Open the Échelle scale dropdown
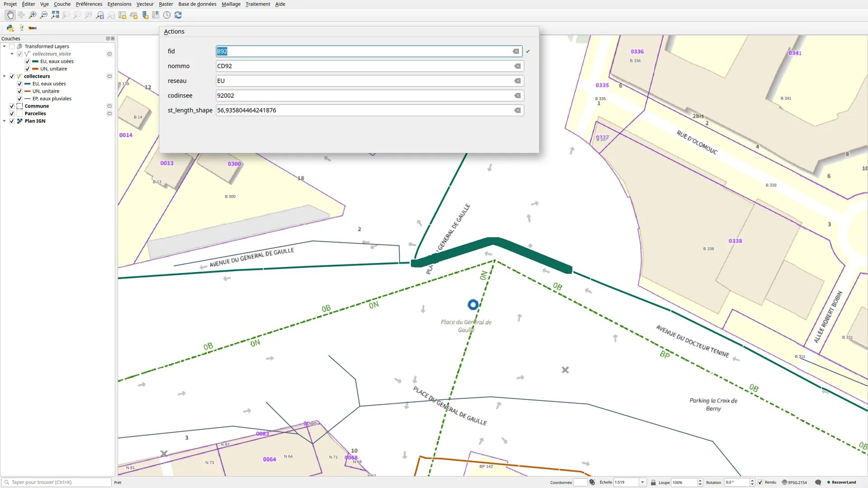This screenshot has width=868, height=488. click(x=642, y=483)
